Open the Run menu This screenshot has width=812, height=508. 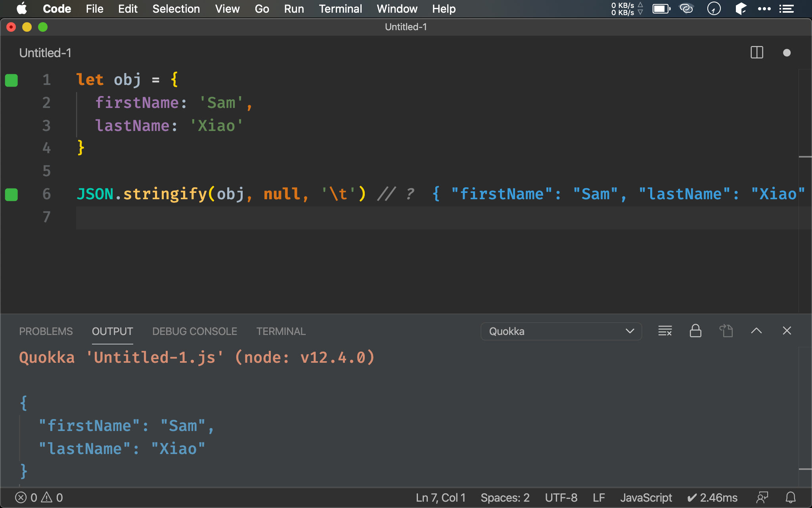(294, 9)
